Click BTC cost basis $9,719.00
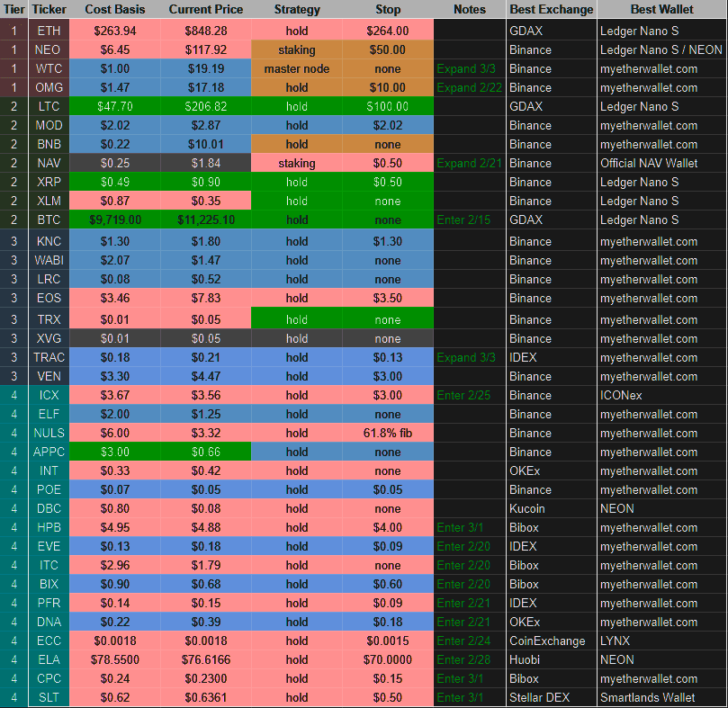The height and width of the screenshot is (708, 728). click(x=115, y=220)
